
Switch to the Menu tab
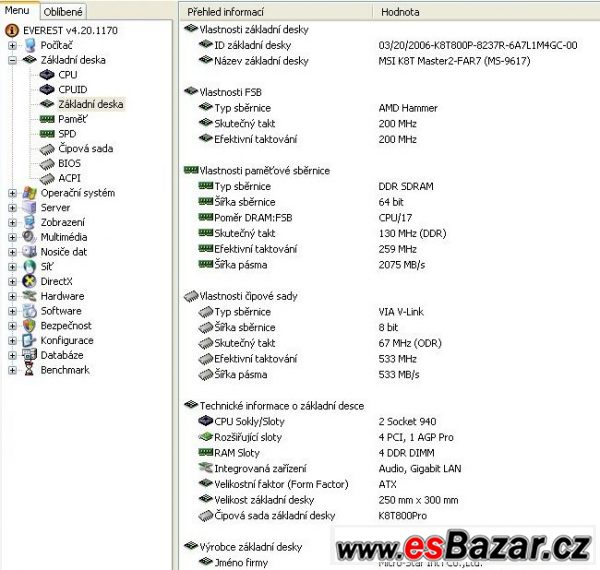point(17,11)
